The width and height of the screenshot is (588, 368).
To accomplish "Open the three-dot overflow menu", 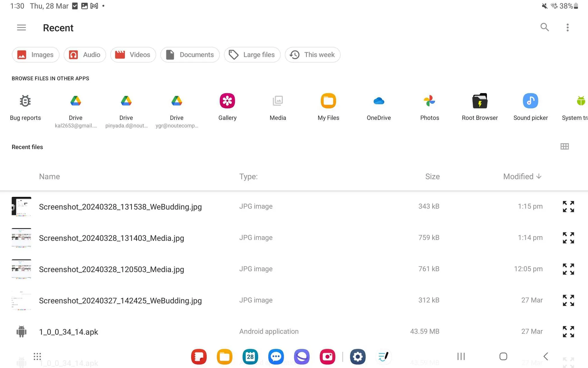I will [567, 28].
